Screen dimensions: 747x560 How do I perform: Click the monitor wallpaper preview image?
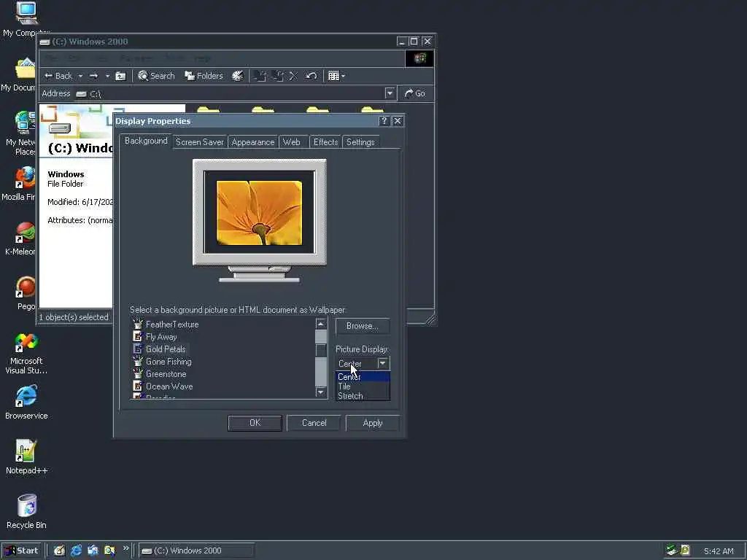click(259, 212)
